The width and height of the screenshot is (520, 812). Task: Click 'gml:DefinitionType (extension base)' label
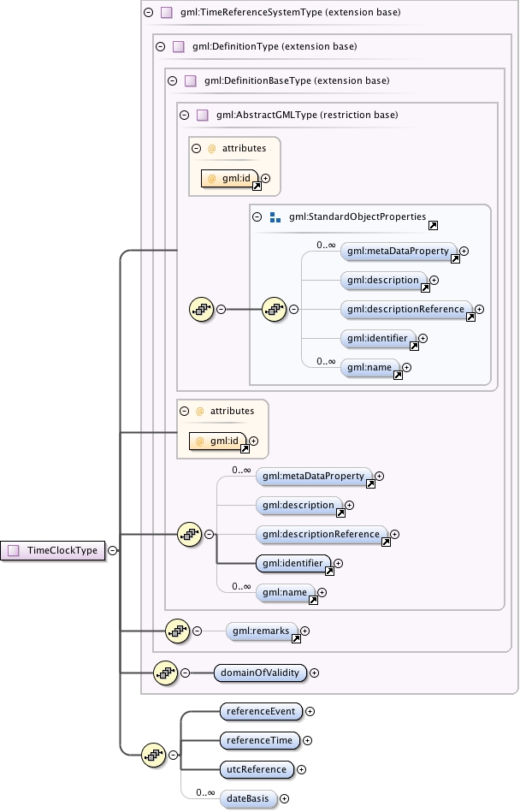[275, 46]
